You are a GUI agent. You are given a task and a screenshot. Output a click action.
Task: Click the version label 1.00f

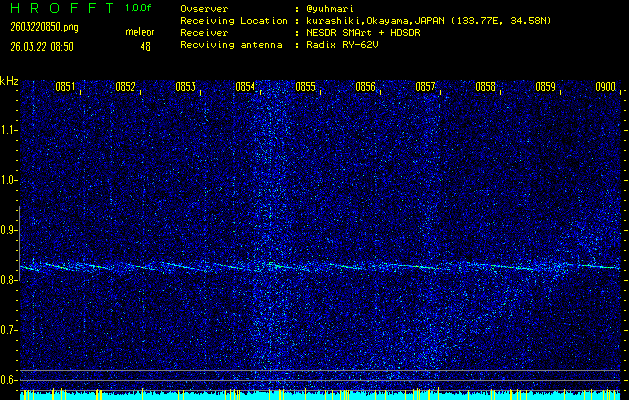pyautogui.click(x=139, y=8)
